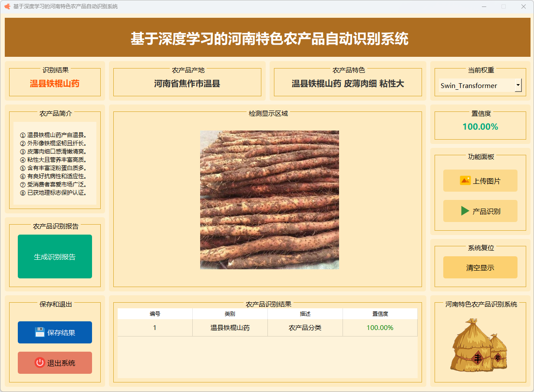Sort by the 置信度 column header
Viewport: 534px width, 392px height.
tap(380, 314)
